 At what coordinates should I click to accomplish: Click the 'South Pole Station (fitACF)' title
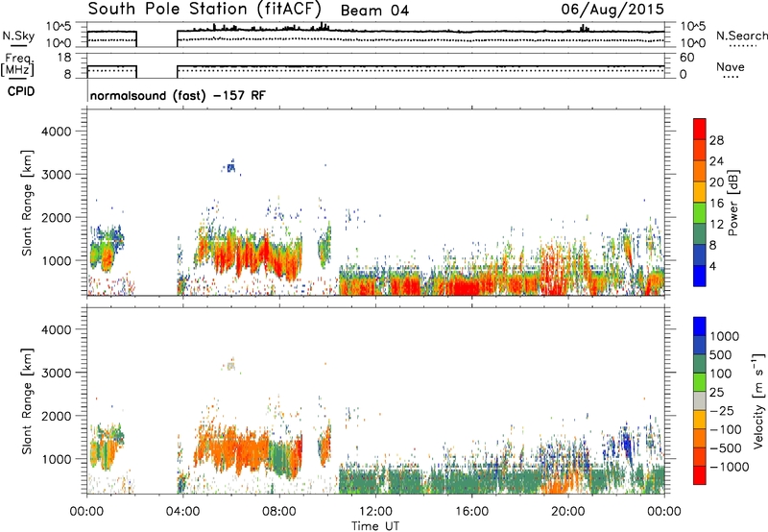tap(204, 9)
